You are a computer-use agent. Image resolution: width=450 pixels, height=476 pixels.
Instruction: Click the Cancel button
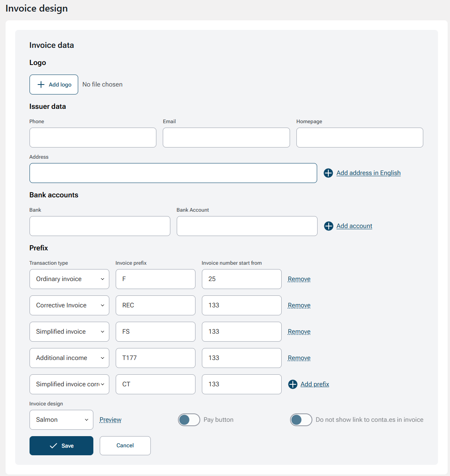[x=125, y=445]
